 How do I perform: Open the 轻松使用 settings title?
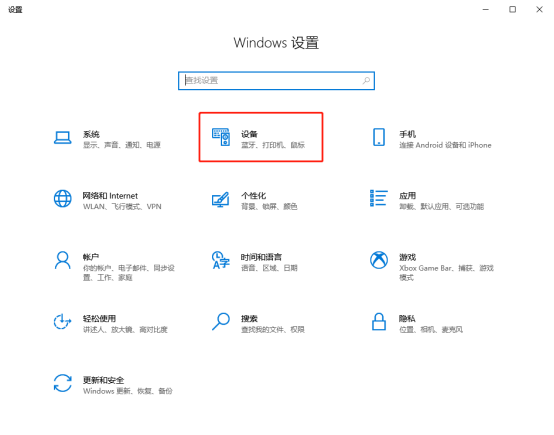(x=99, y=318)
